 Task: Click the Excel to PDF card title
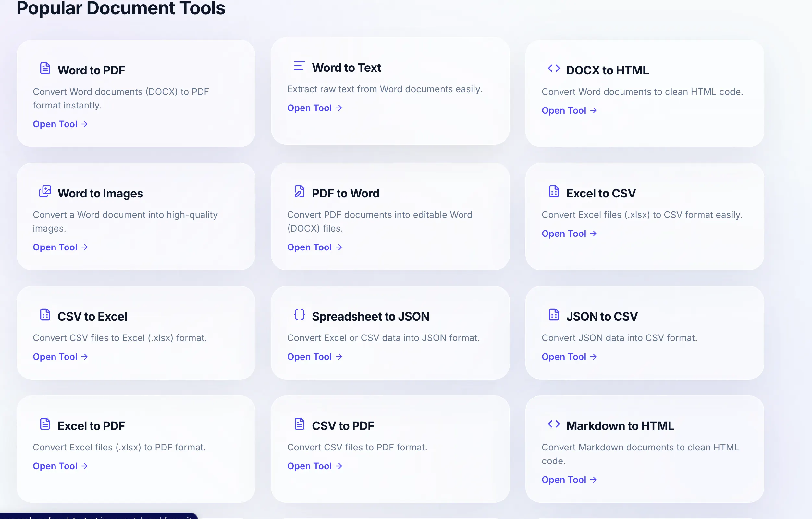[92, 426]
